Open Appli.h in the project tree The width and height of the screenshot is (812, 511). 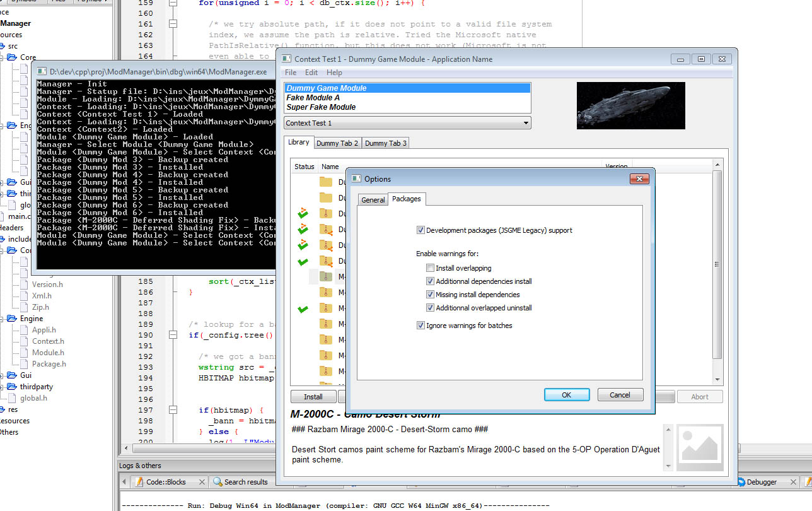[x=44, y=330]
